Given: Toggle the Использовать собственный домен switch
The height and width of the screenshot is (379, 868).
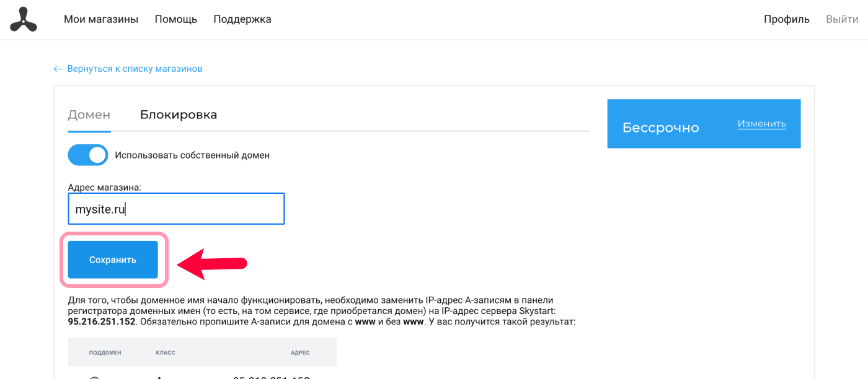Looking at the screenshot, I should coord(87,155).
